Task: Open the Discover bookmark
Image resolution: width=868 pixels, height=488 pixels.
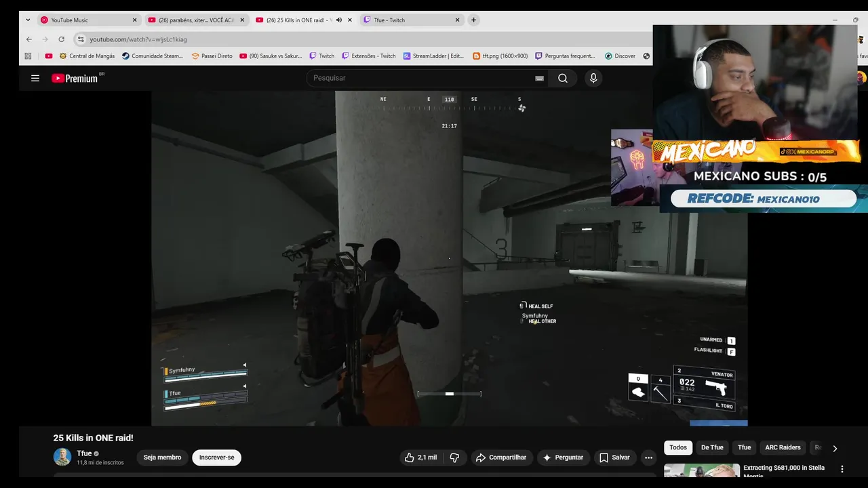Action: tap(620, 56)
